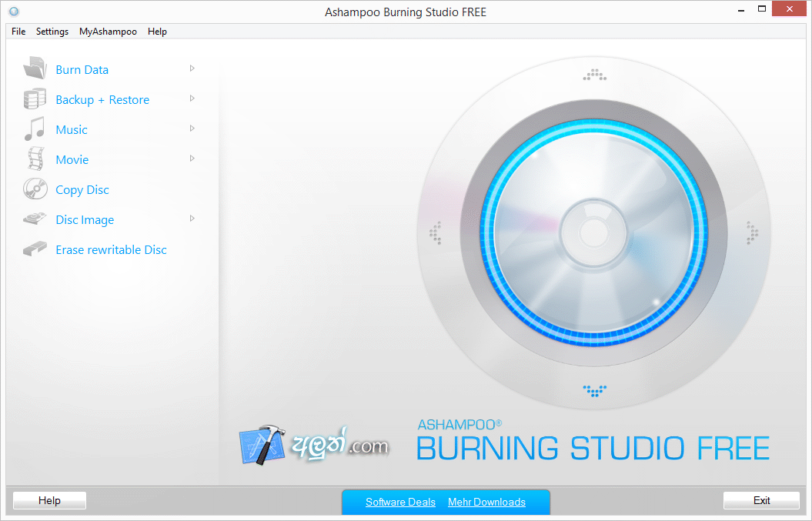Maximize the Burning Studio window
Image resolution: width=812 pixels, height=521 pixels.
[x=762, y=8]
